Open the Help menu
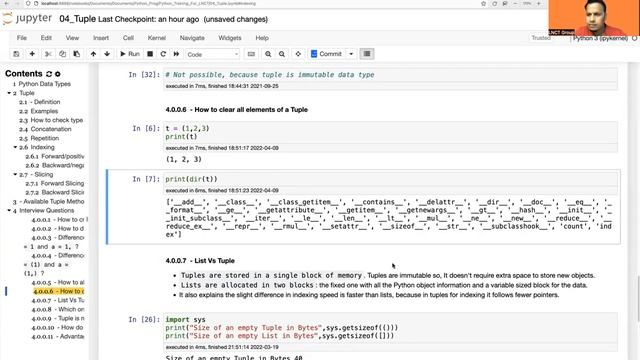 [x=262, y=38]
